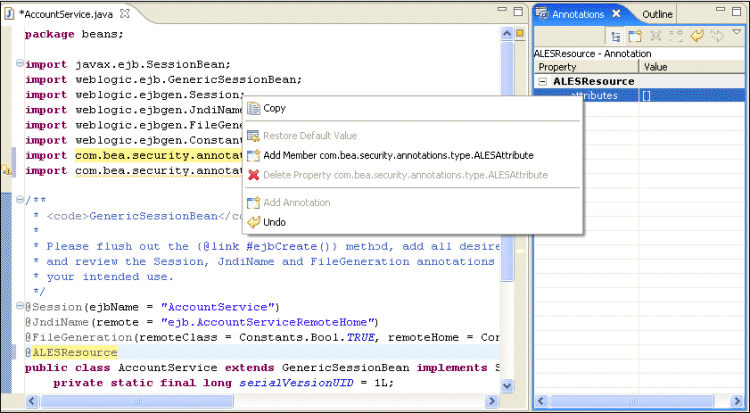Click the editor vertical scrollbar thumb
Viewport: 750px width, 413px height.
pyautogui.click(x=507, y=162)
